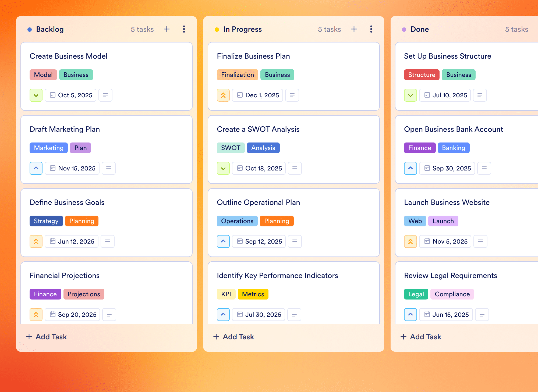The height and width of the screenshot is (392, 538).
Task: Open description icon on Create Business Model card
Action: click(x=105, y=95)
